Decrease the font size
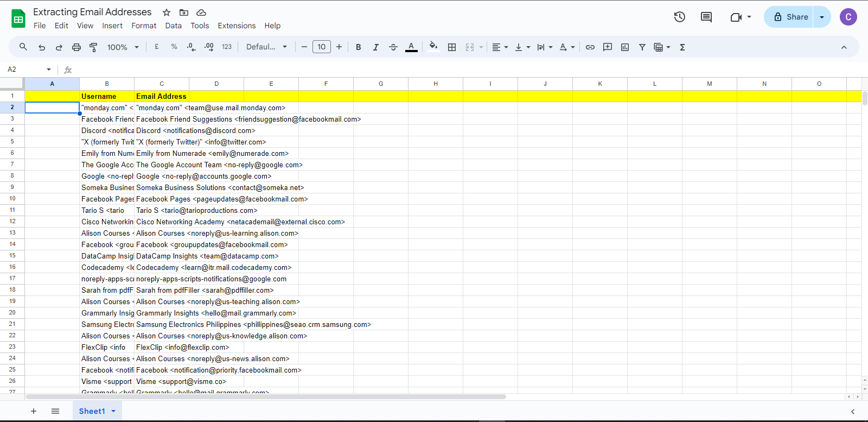This screenshot has width=868, height=422. coord(304,47)
